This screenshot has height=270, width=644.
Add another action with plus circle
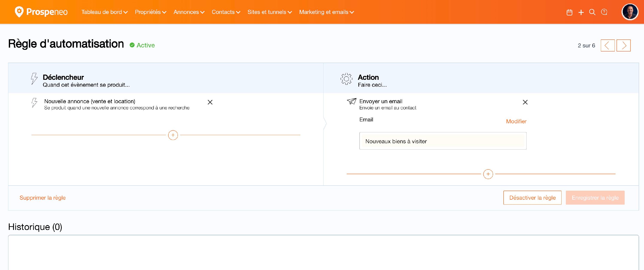pos(488,174)
